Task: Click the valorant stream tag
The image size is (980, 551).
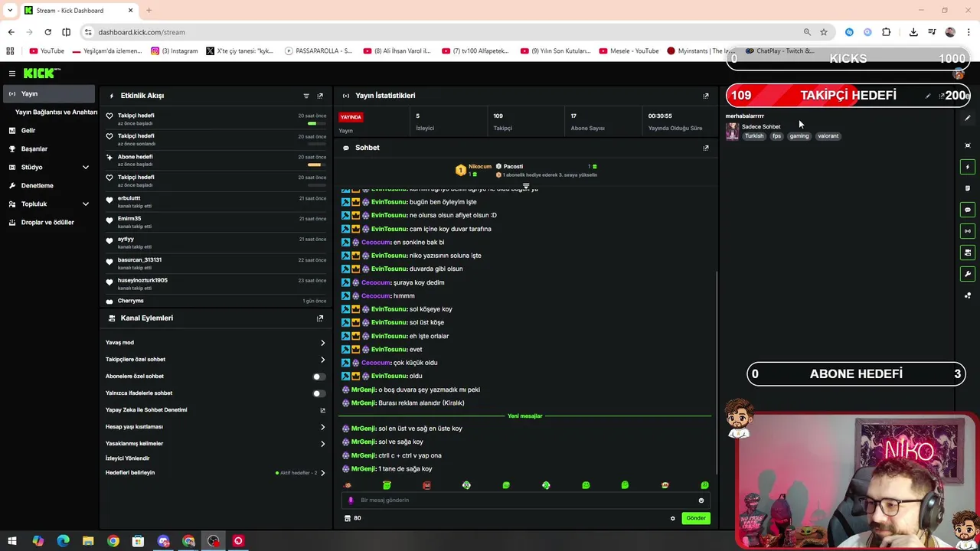Action: click(828, 136)
